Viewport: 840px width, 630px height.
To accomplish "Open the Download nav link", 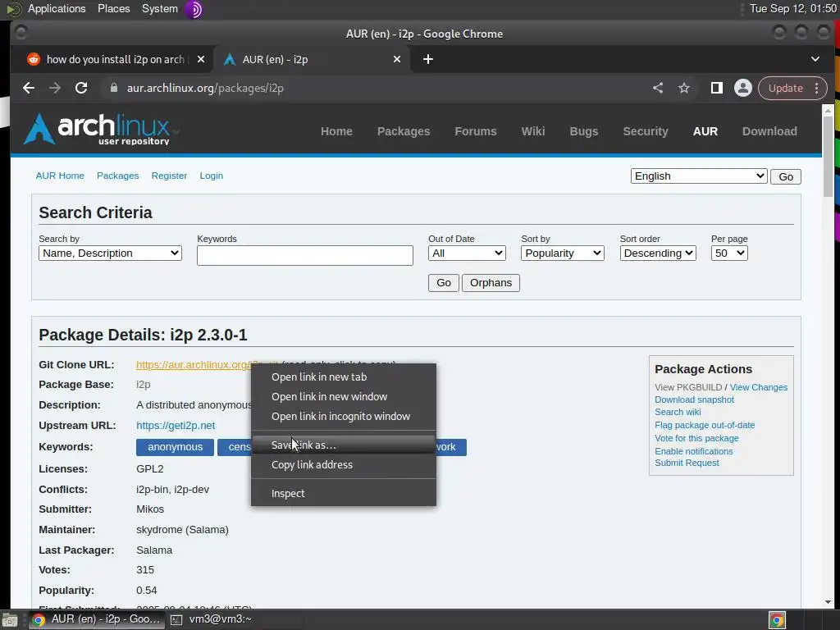I will 769,131.
